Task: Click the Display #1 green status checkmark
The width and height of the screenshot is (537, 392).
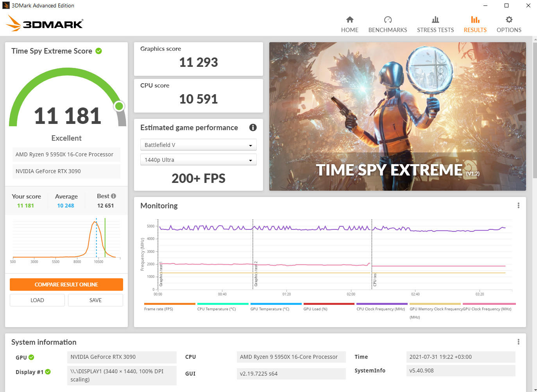Action: click(48, 372)
